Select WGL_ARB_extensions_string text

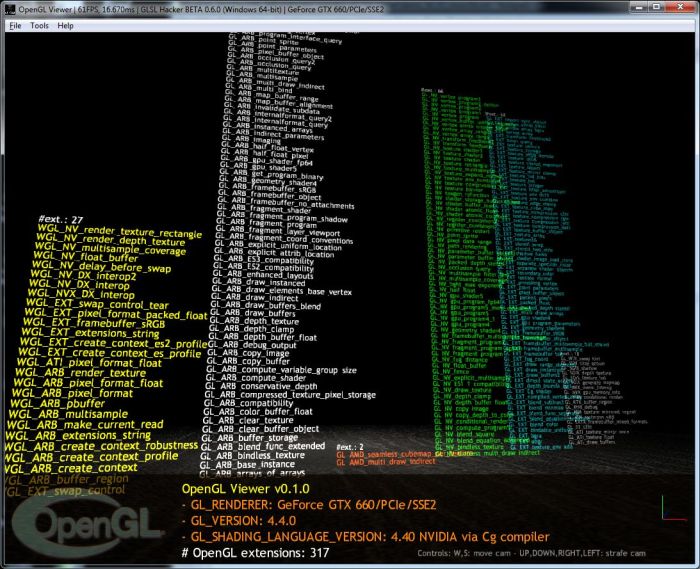78,436
